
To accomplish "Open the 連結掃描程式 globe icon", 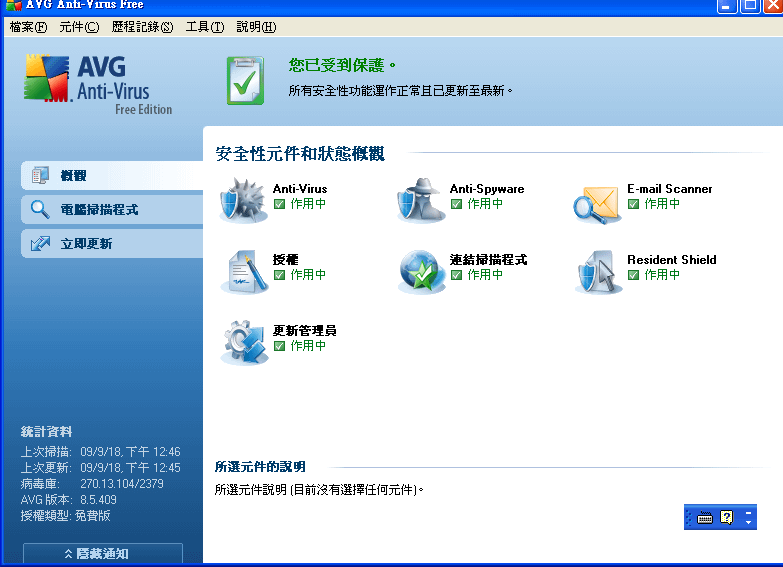I will click(421, 271).
